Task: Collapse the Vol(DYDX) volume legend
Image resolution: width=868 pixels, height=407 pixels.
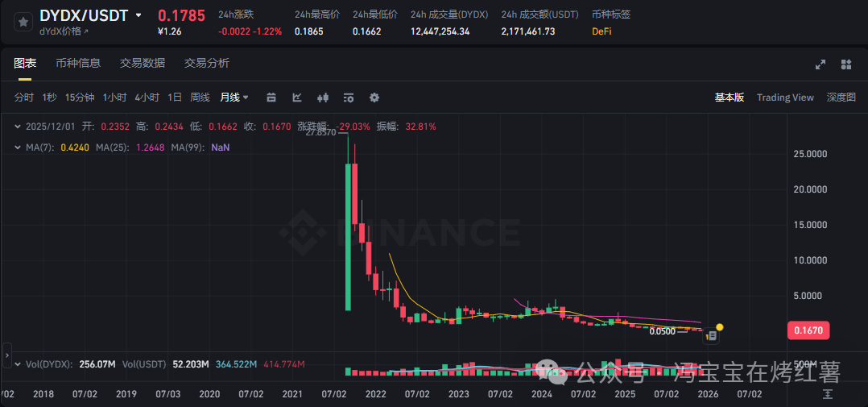Action: pyautogui.click(x=19, y=364)
